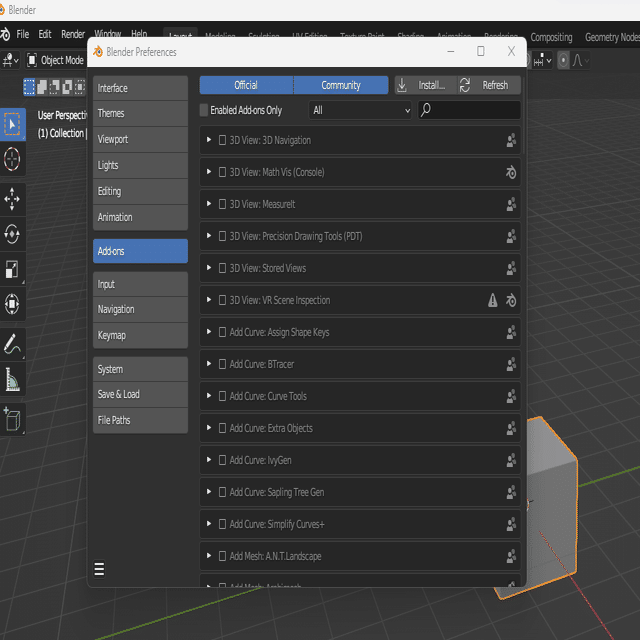The image size is (640, 640).
Task: Click community icon on IvyGen row
Action: tap(511, 460)
